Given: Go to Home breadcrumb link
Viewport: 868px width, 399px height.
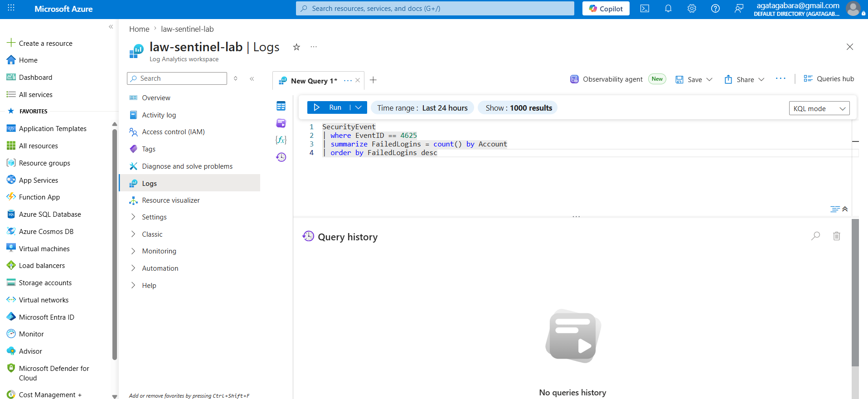Looking at the screenshot, I should (139, 29).
